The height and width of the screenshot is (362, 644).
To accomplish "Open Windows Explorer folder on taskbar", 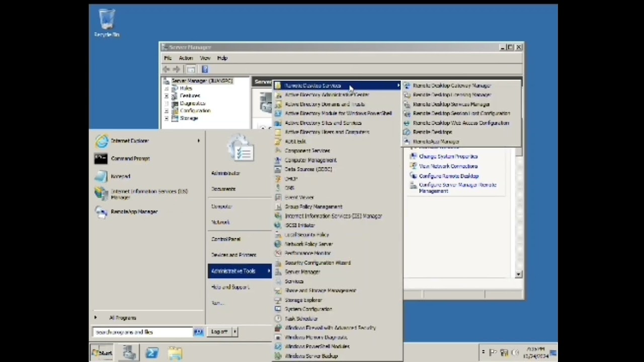I will (175, 353).
